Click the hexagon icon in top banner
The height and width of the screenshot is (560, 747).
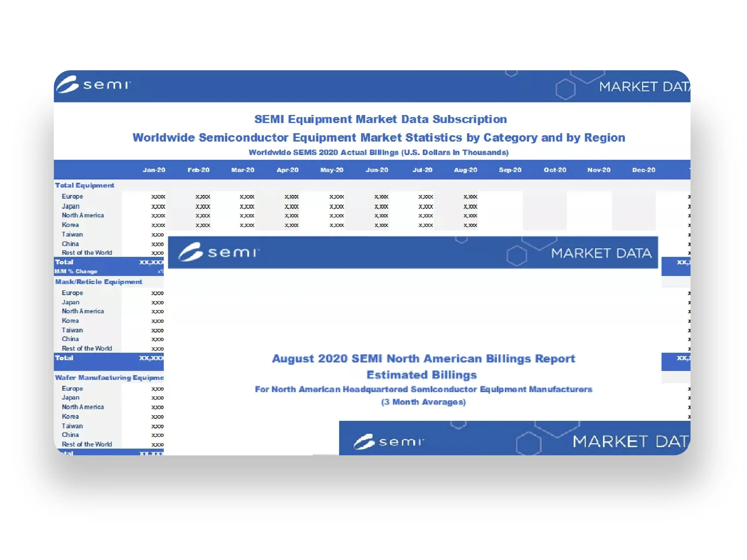click(x=565, y=90)
